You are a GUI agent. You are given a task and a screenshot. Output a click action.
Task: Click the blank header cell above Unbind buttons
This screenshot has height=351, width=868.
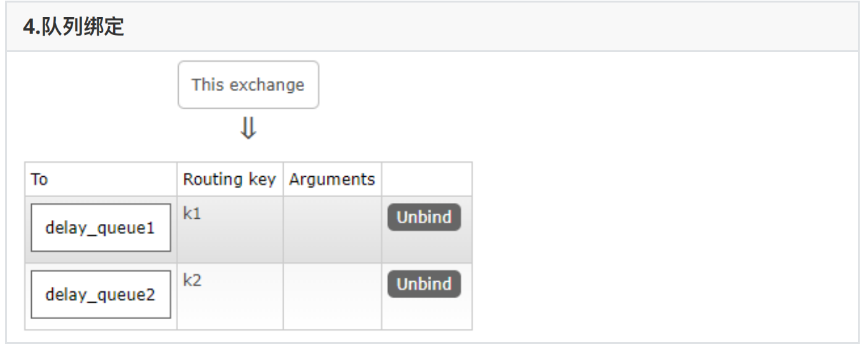427,179
